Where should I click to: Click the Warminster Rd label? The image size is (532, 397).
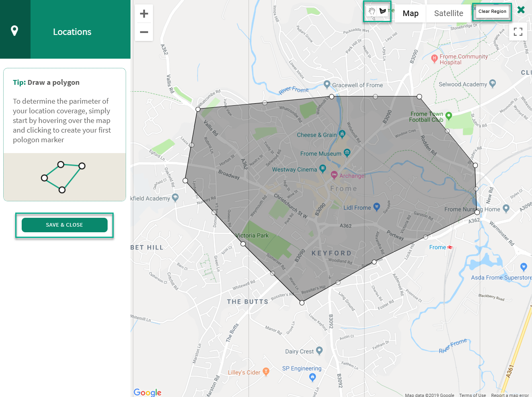coord(501,233)
